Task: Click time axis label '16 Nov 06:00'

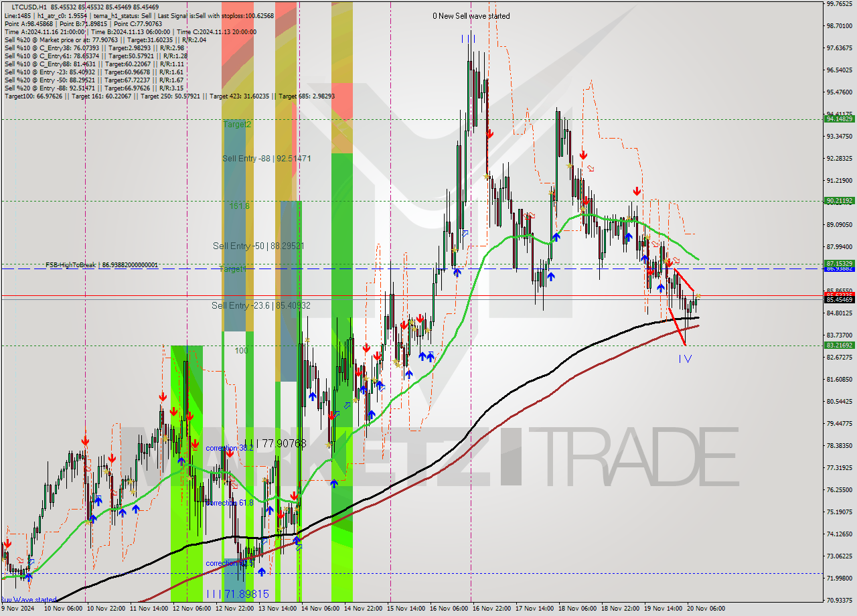Action: pyautogui.click(x=449, y=609)
